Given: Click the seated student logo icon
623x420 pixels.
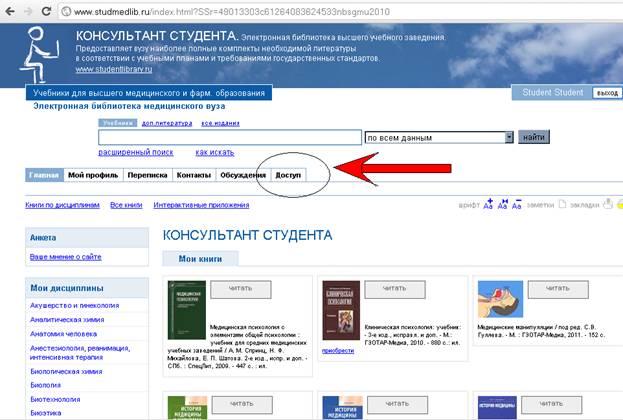Looking at the screenshot, I should 40,54.
